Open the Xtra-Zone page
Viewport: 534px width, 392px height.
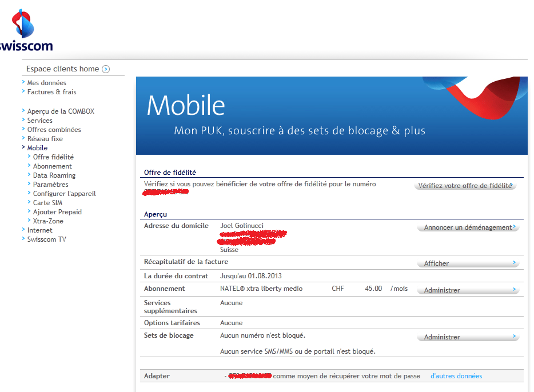point(47,221)
